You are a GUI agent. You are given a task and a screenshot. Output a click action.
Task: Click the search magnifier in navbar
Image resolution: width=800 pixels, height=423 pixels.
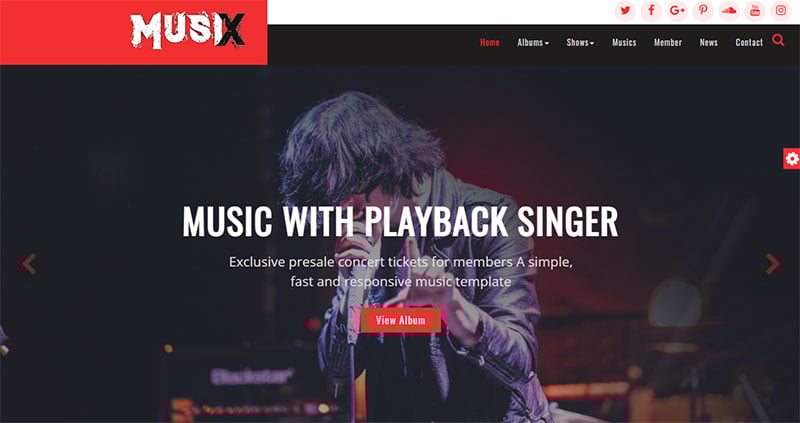[x=778, y=40]
